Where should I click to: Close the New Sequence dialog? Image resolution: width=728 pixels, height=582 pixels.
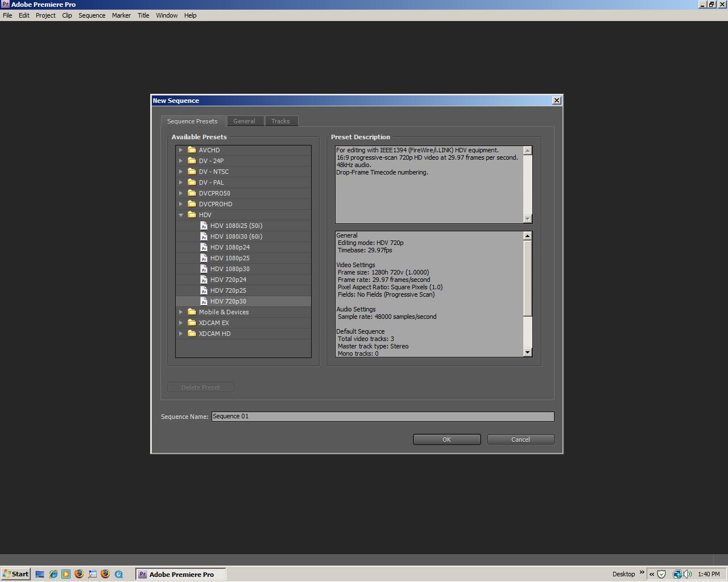pos(557,100)
